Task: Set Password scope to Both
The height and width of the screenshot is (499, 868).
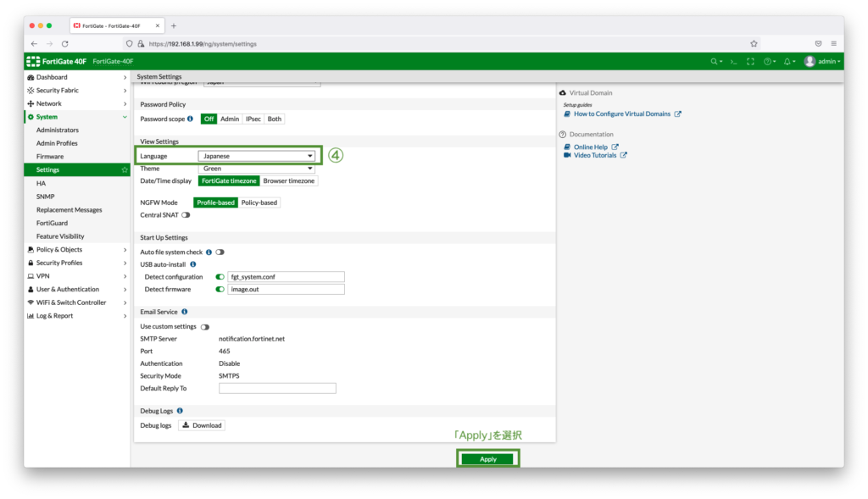Action: click(275, 119)
